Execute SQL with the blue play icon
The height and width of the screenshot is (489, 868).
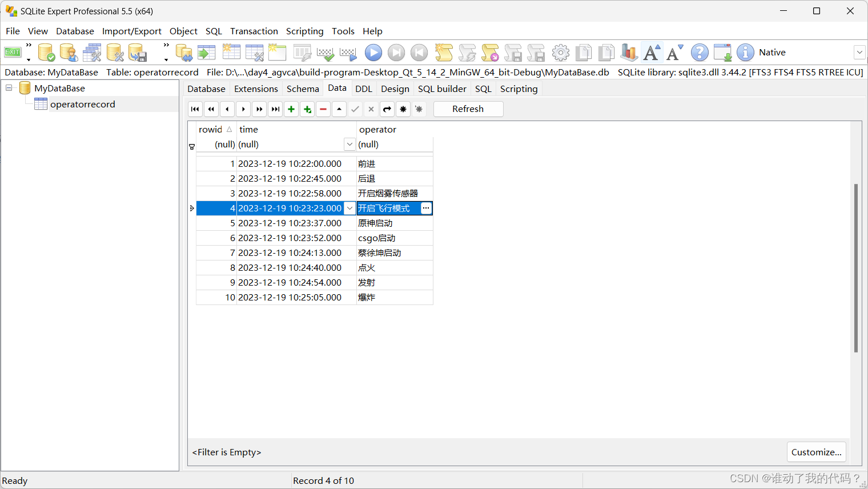point(373,52)
